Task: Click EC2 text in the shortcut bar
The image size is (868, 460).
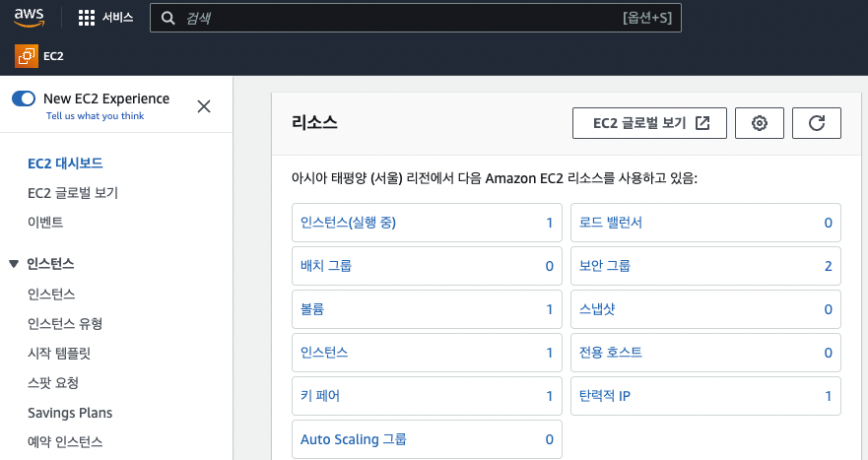Action: click(x=54, y=56)
